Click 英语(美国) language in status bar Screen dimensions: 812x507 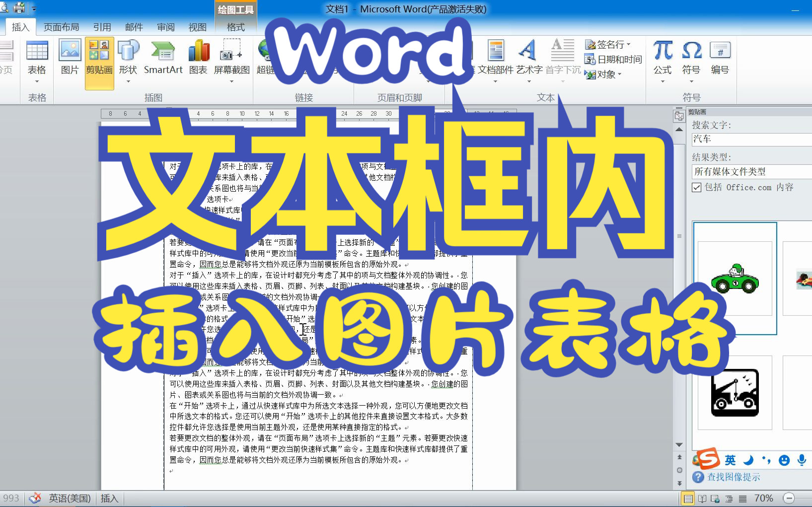click(70, 499)
